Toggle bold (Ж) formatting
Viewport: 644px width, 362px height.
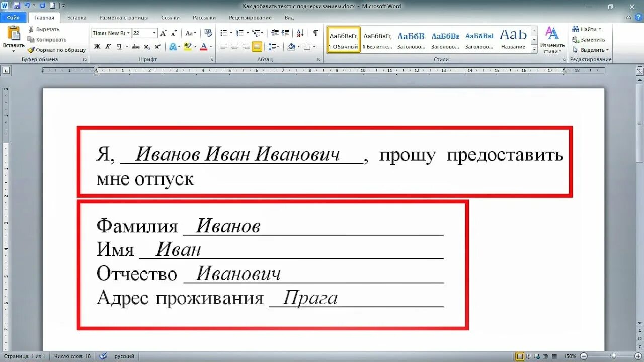[x=97, y=47]
